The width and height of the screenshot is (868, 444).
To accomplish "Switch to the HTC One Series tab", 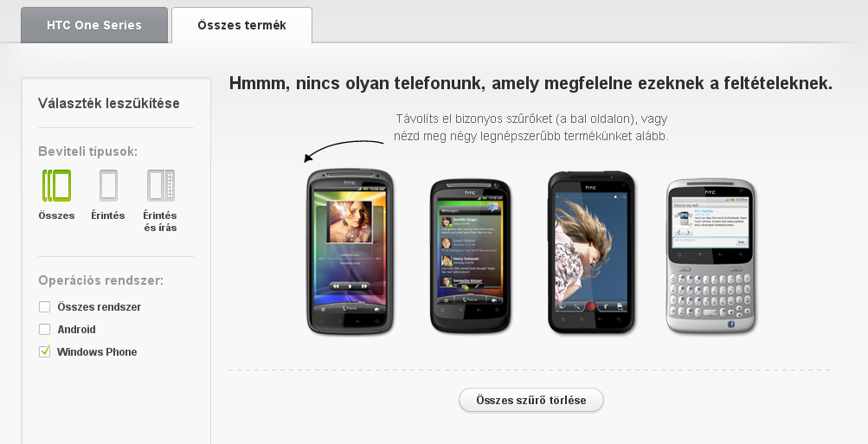I will (x=94, y=25).
